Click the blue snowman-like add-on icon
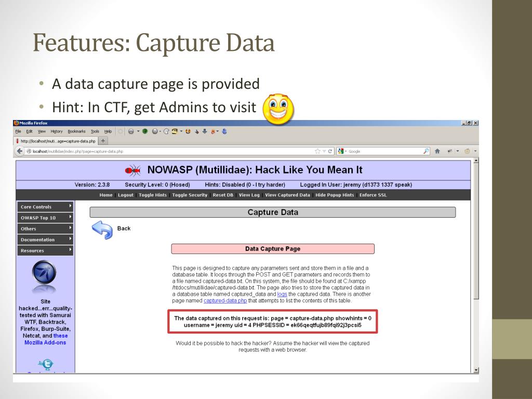Image resolution: width=532 pixels, height=399 pixels. click(x=224, y=131)
